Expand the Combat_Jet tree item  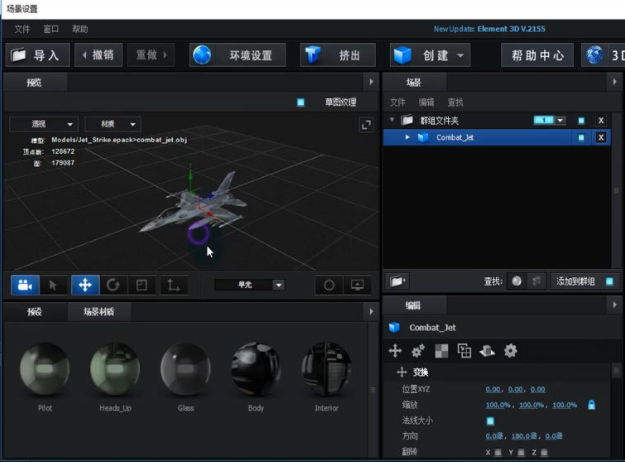point(407,137)
